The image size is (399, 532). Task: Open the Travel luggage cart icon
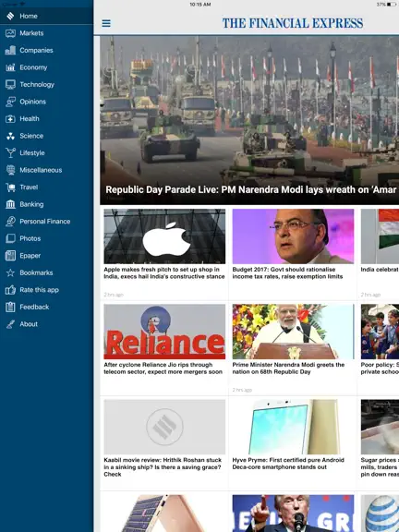coord(10,187)
